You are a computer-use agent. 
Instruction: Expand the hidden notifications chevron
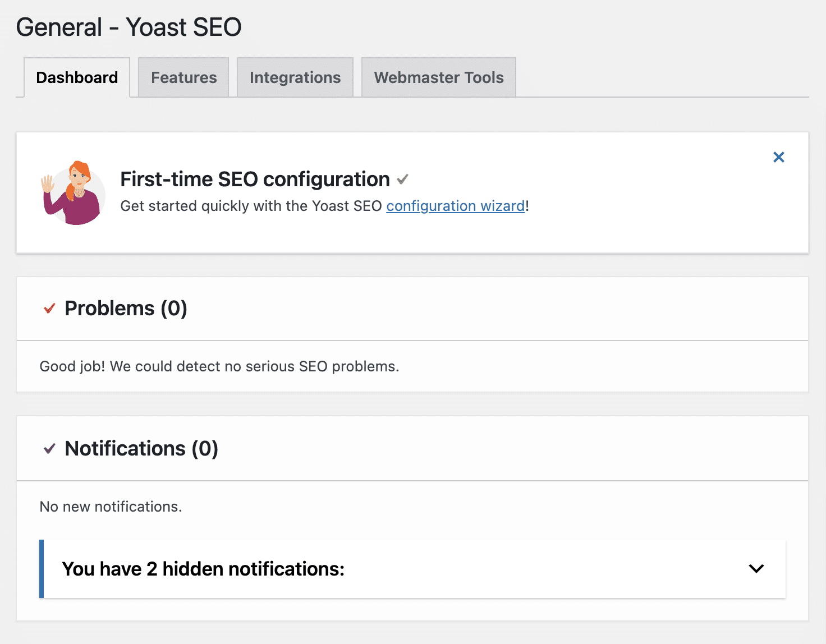coord(756,569)
